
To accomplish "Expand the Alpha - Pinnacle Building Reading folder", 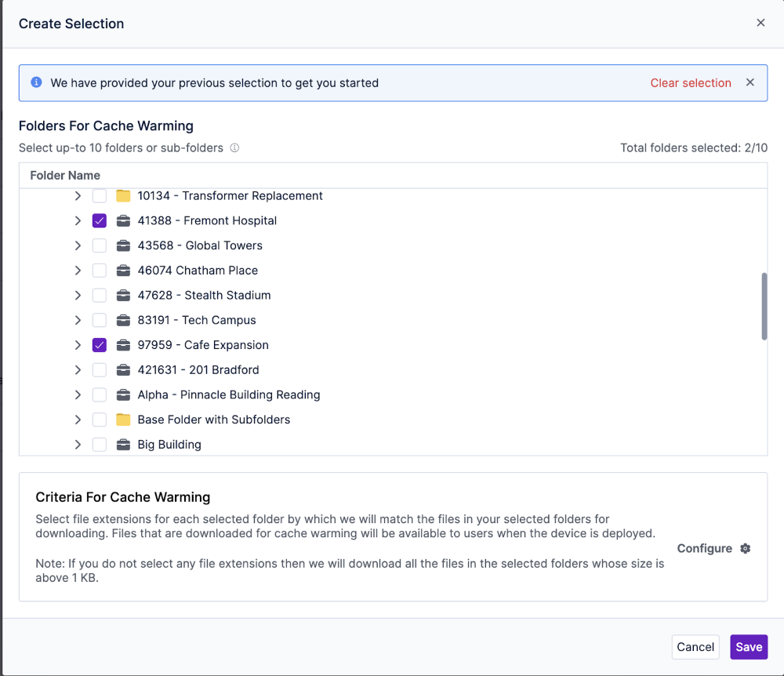I will tap(77, 394).
